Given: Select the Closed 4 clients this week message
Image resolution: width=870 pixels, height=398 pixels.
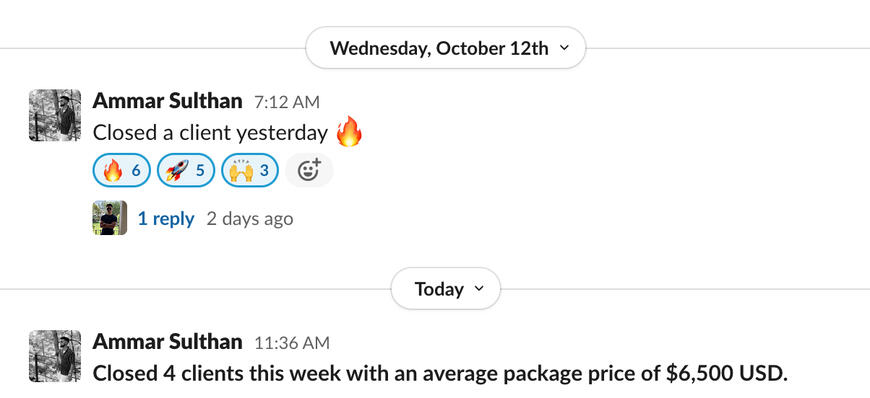Looking at the screenshot, I should [x=440, y=374].
